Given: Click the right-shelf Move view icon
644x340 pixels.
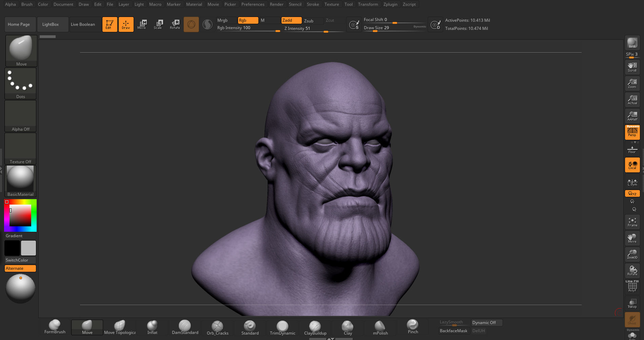Looking at the screenshot, I should [632, 238].
